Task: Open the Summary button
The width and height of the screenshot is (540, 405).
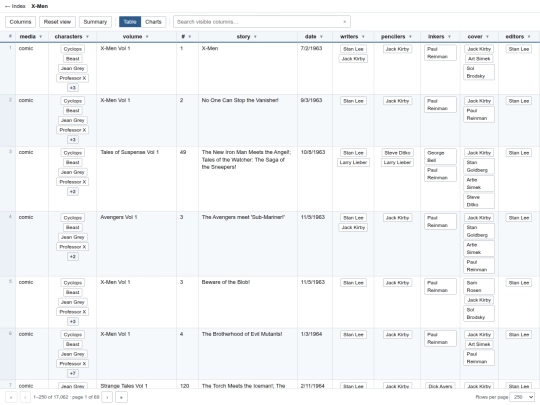Action: (x=95, y=22)
